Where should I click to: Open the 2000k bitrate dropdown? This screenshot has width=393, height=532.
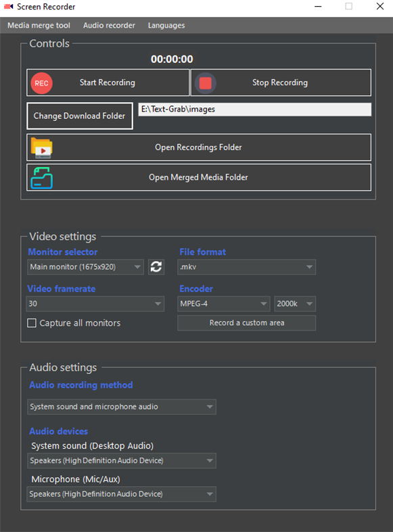pyautogui.click(x=295, y=304)
